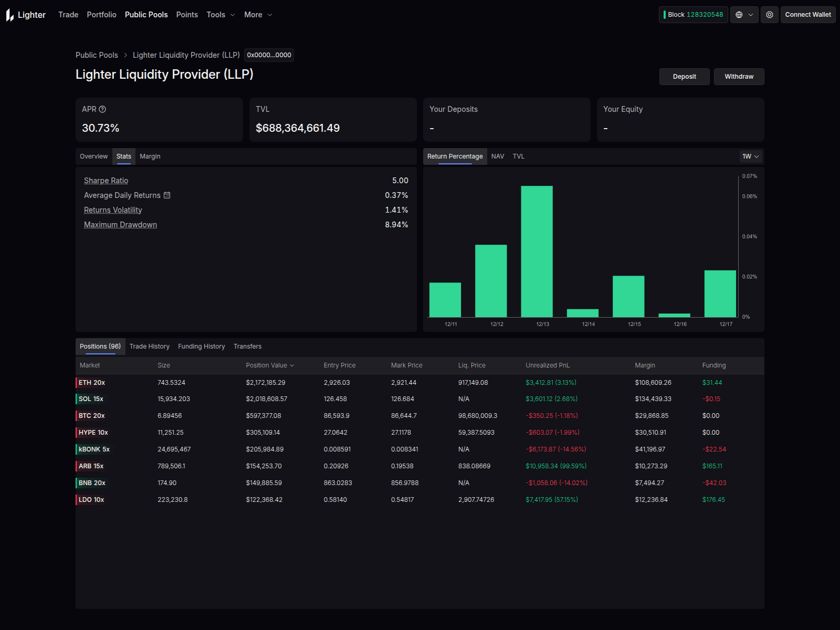Click the 12/15 return bar in chart
This screenshot has width=840, height=630.
tap(628, 296)
